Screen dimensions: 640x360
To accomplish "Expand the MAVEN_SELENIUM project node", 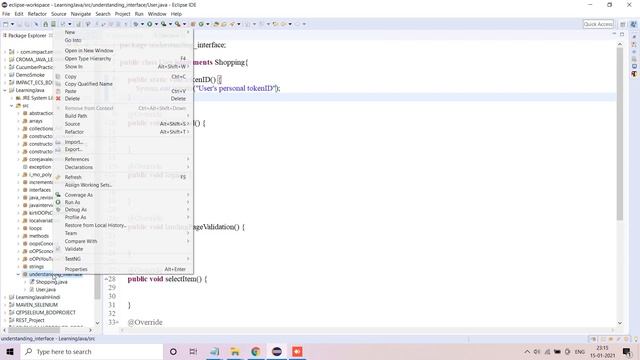I will click(5, 305).
